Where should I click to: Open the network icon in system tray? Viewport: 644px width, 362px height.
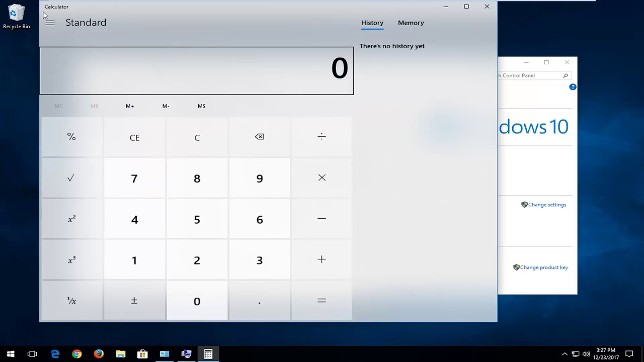(576, 354)
